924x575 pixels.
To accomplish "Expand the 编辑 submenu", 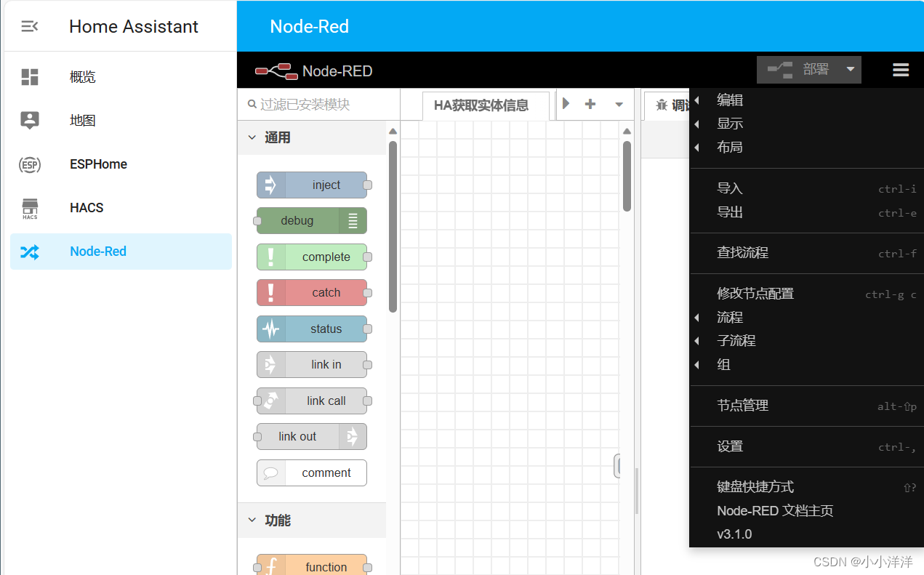I will 806,100.
